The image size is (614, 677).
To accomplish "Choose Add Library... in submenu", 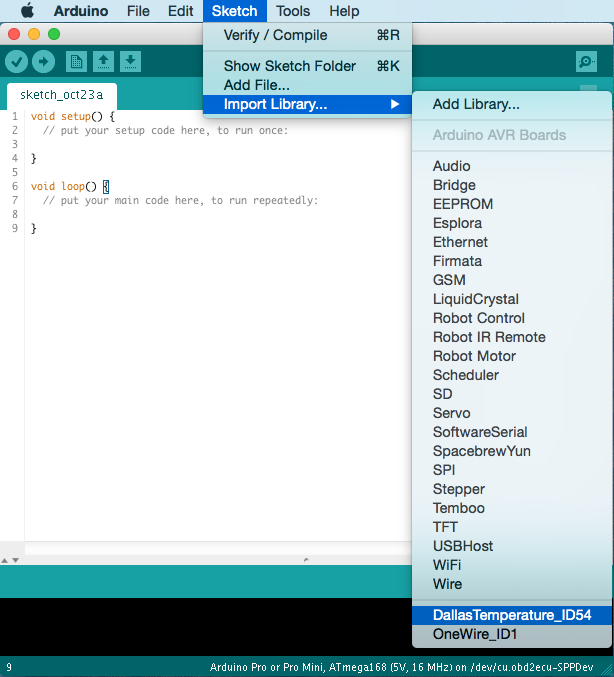I will (x=512, y=104).
